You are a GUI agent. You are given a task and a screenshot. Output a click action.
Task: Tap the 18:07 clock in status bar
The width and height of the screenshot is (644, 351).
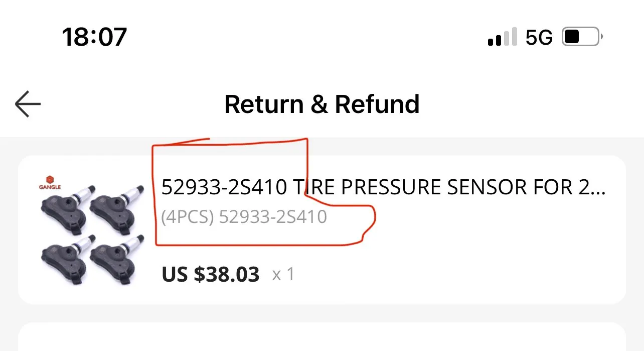(94, 37)
